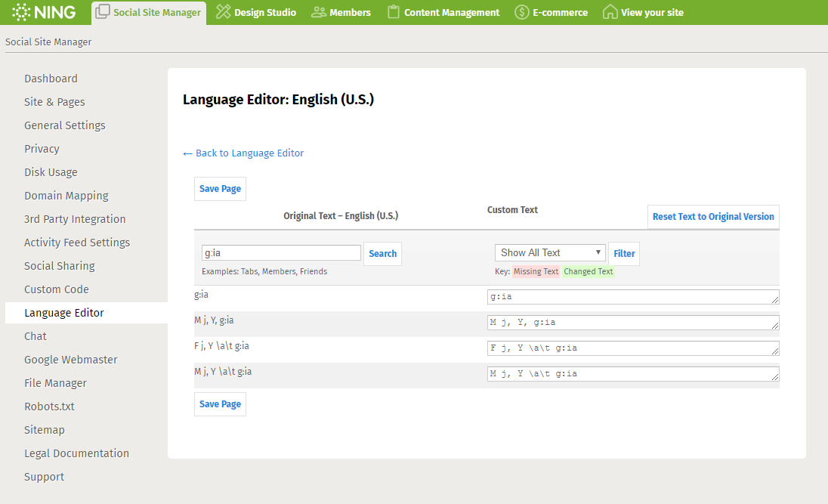Open Custom Code page

[x=57, y=289]
